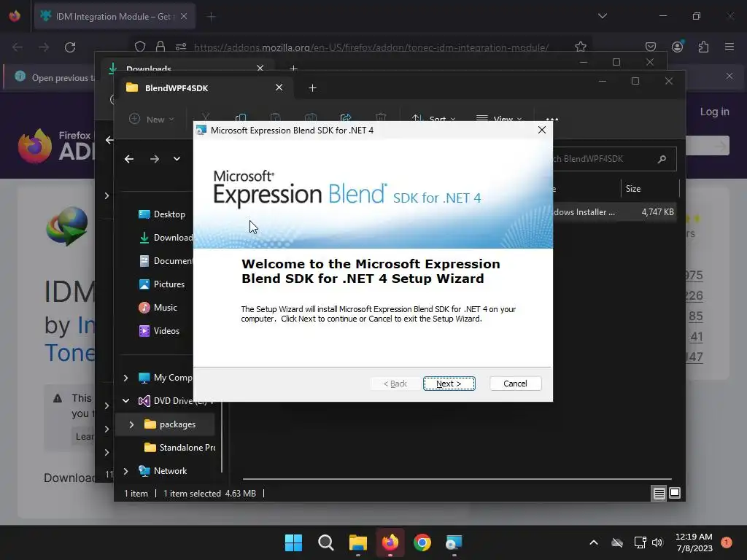The image size is (747, 560).
Task: Click the Log in link on addons page
Action: click(714, 112)
